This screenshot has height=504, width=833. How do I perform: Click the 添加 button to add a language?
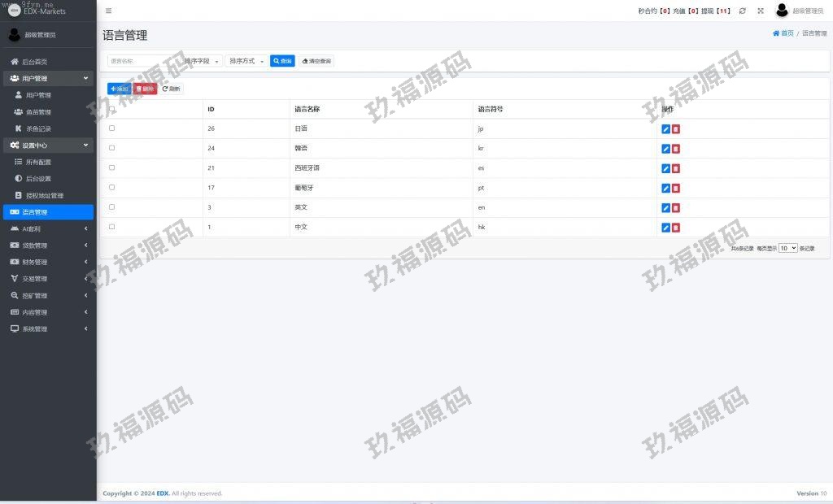pos(119,88)
